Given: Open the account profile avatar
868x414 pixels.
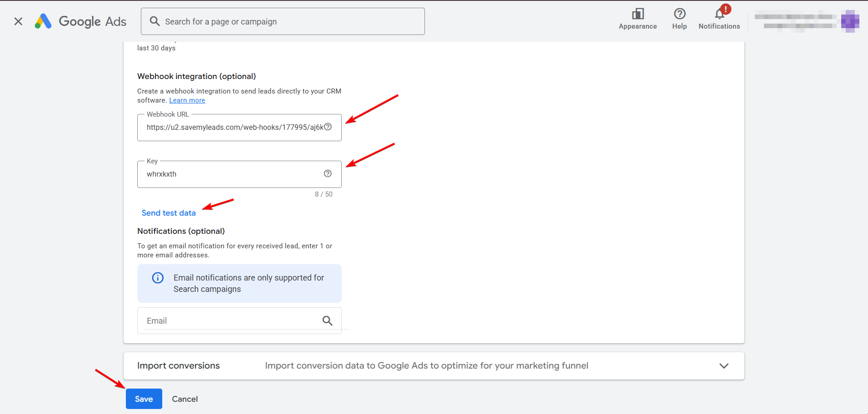Looking at the screenshot, I should (851, 21).
